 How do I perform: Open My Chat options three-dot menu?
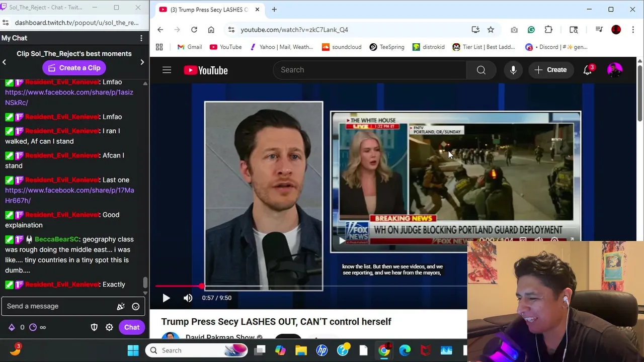coord(141,38)
